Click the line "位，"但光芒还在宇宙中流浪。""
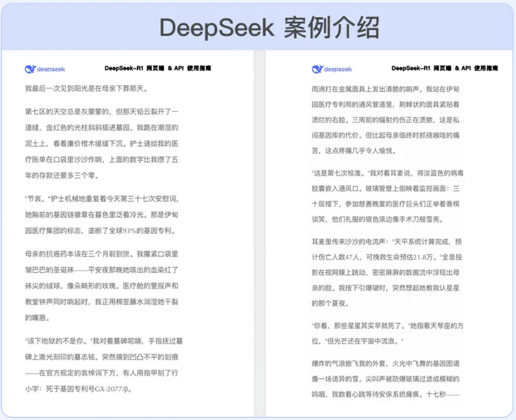516x420 pixels. click(358, 341)
